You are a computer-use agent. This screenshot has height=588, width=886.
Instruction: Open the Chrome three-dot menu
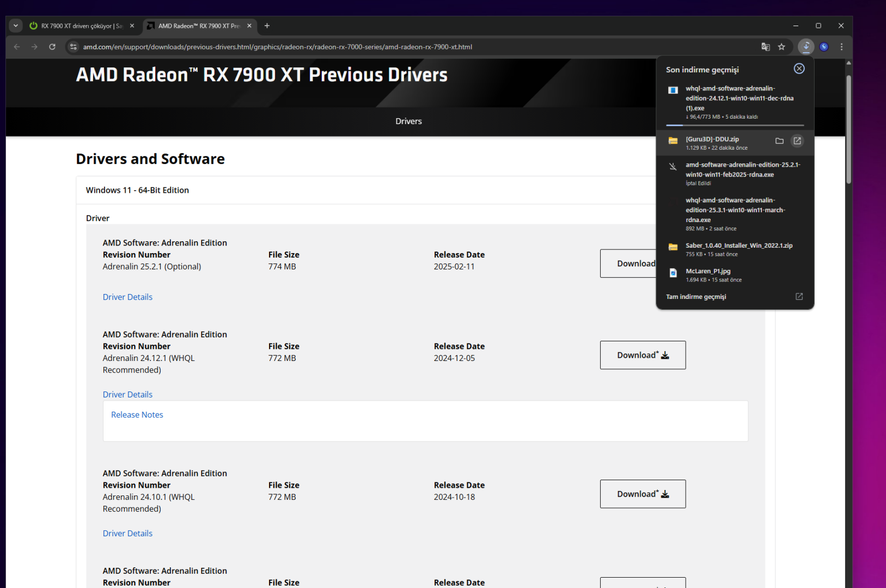pyautogui.click(x=841, y=47)
